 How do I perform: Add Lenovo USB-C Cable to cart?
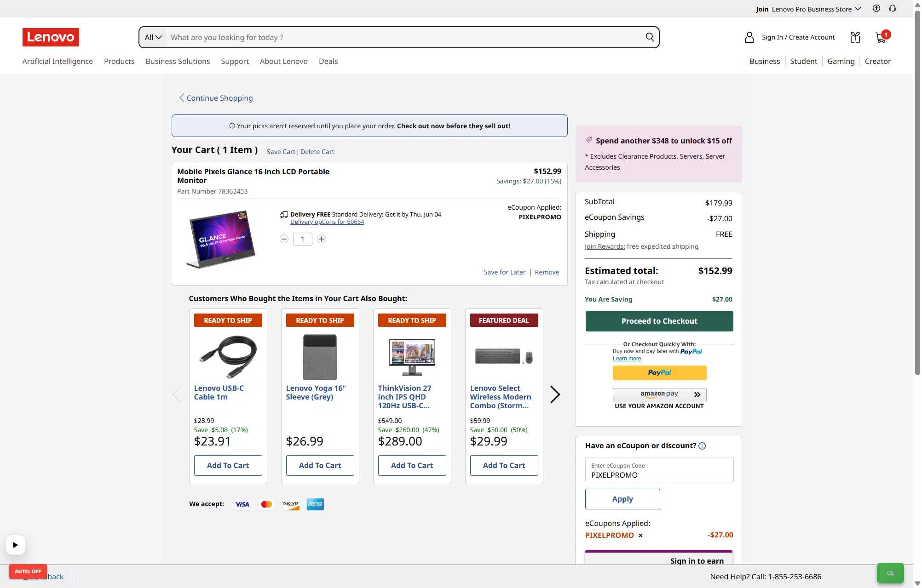coord(228,465)
